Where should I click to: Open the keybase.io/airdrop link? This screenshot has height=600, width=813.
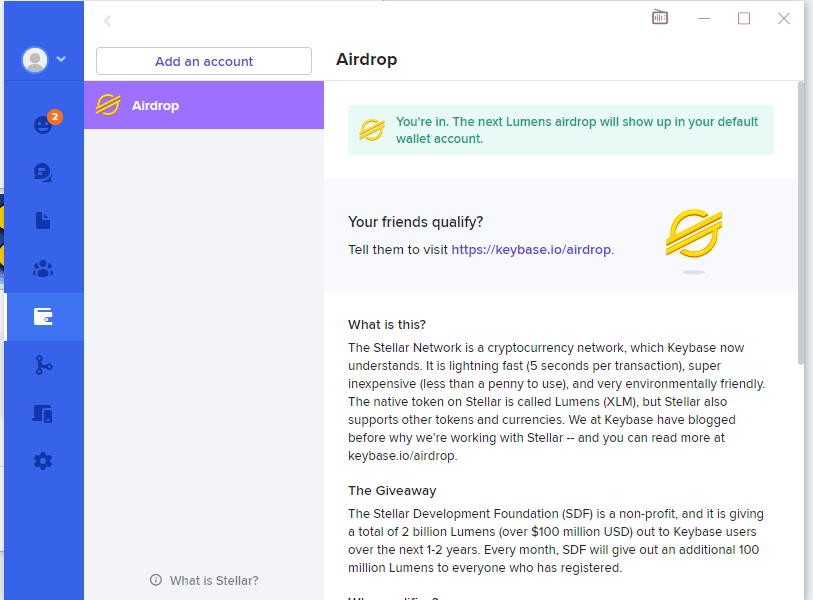[532, 249]
